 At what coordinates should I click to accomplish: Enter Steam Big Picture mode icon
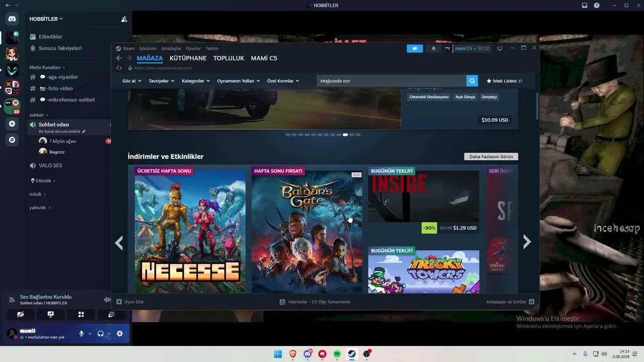pyautogui.click(x=500, y=48)
